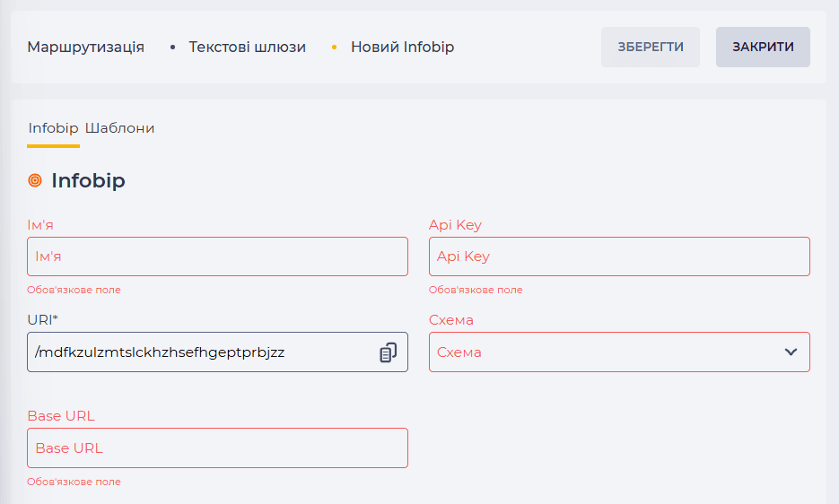Image resolution: width=839 pixels, height=504 pixels.
Task: Click the Base URL field label
Action: click(x=61, y=416)
